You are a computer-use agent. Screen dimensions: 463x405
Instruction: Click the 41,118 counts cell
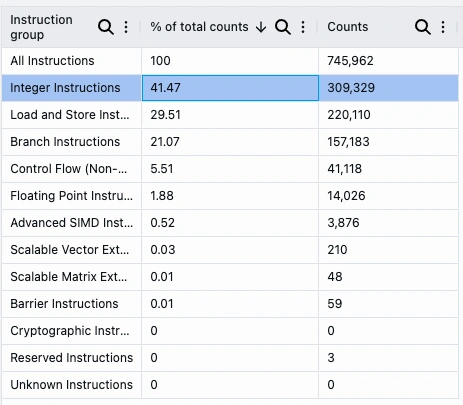389,169
